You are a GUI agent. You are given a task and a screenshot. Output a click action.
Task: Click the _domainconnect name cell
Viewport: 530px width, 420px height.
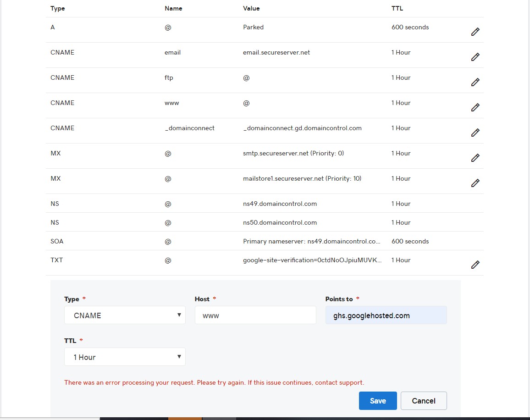click(190, 128)
